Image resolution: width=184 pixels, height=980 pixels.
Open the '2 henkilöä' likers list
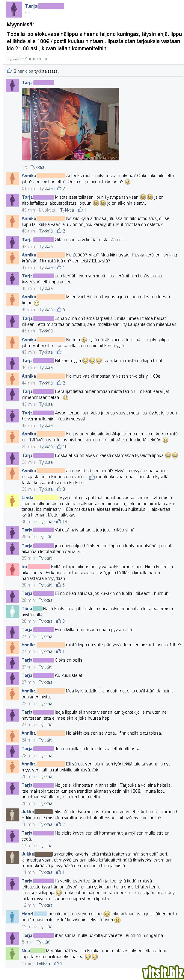point(24,71)
